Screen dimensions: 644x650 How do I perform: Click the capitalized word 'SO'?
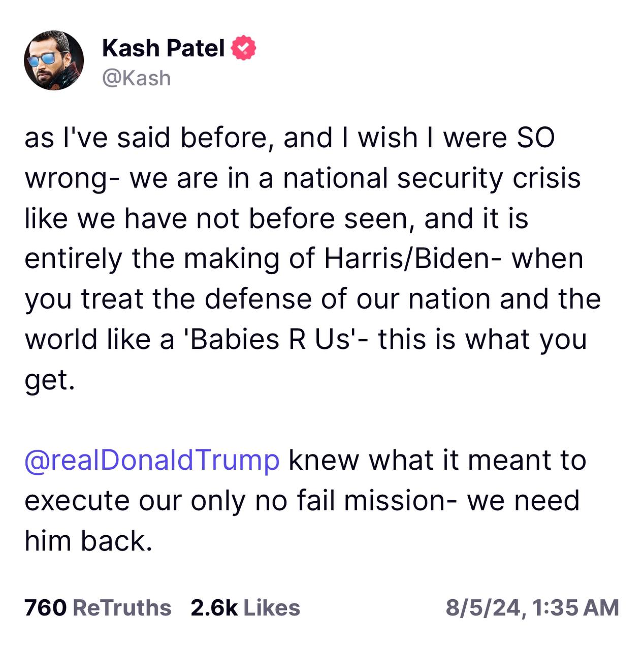(x=535, y=138)
